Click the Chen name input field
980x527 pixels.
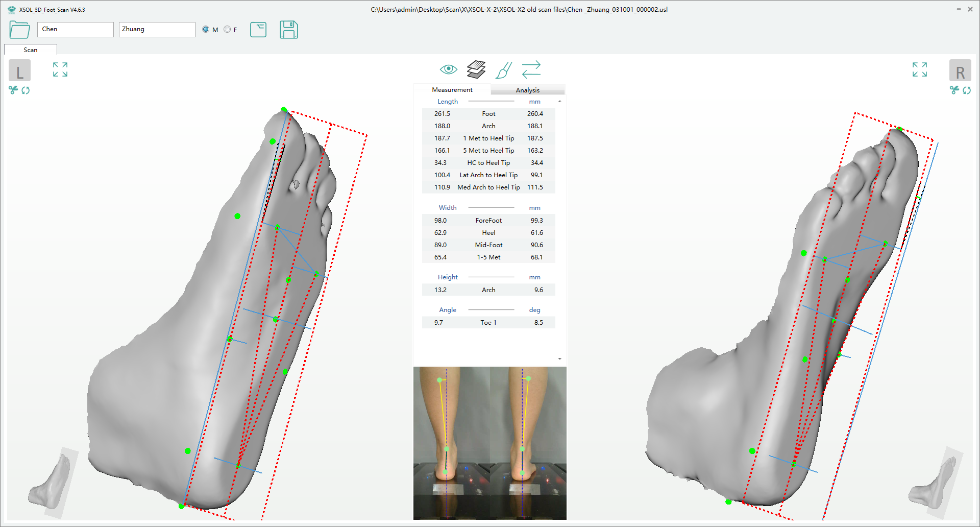point(76,30)
